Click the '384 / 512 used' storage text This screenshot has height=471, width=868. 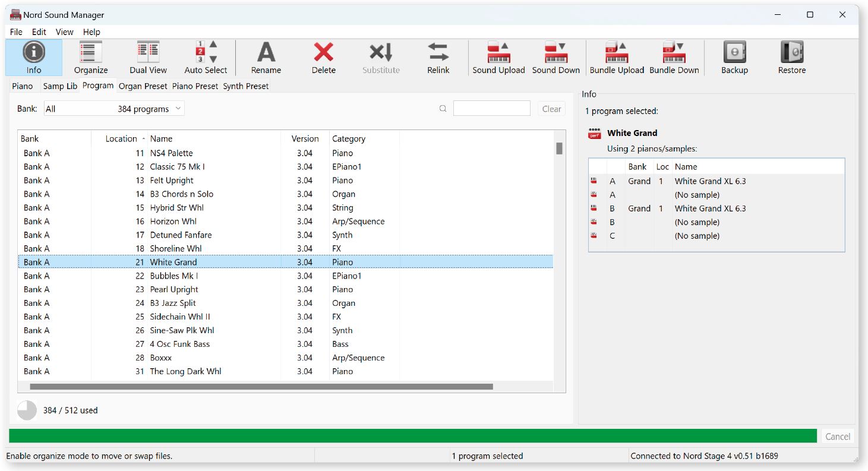[70, 410]
